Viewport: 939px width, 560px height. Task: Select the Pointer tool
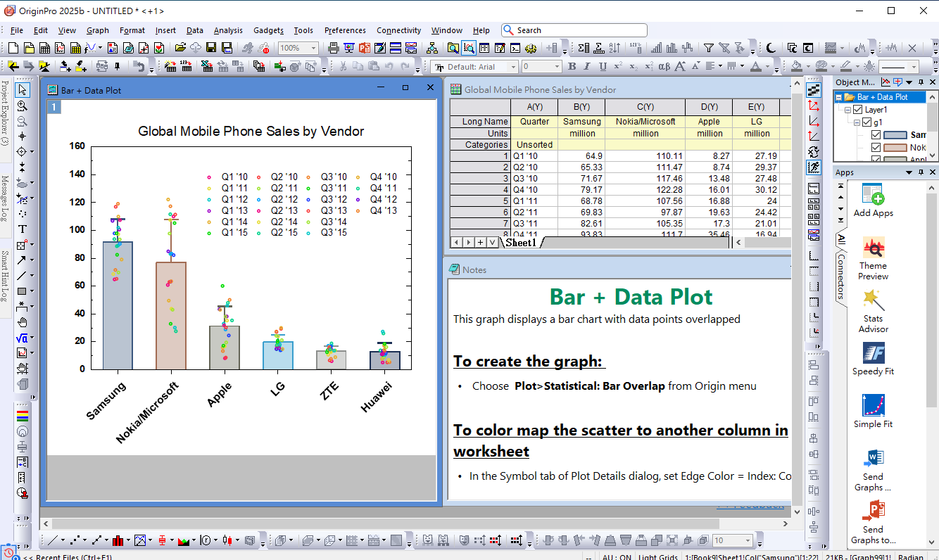tap(23, 90)
